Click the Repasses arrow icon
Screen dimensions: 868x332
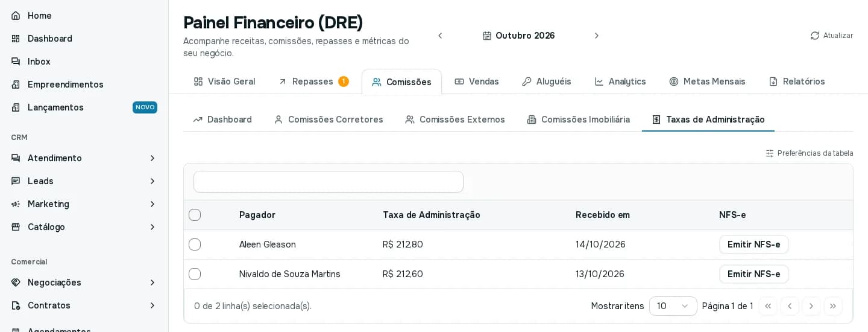coord(283,81)
